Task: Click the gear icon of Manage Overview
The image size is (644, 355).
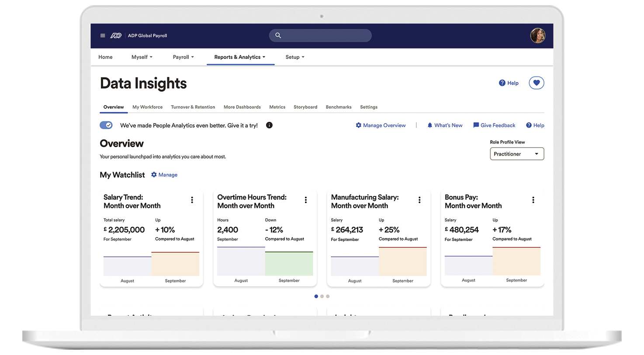Action: (x=358, y=125)
